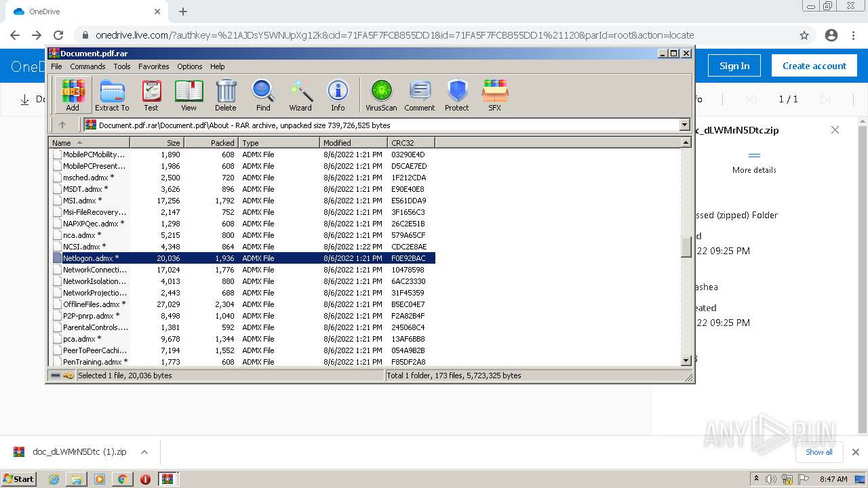The width and height of the screenshot is (868, 488).
Task: Select the MSDT.admx file
Action: click(x=243, y=189)
